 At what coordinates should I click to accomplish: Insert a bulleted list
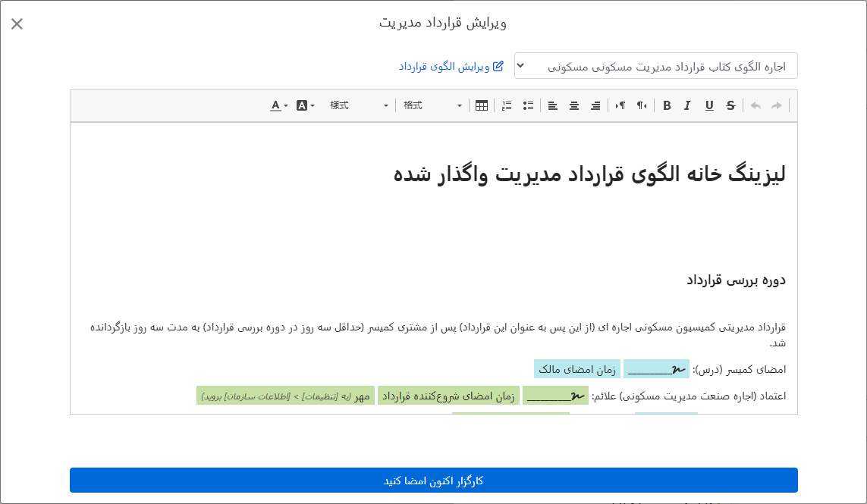pyautogui.click(x=528, y=105)
